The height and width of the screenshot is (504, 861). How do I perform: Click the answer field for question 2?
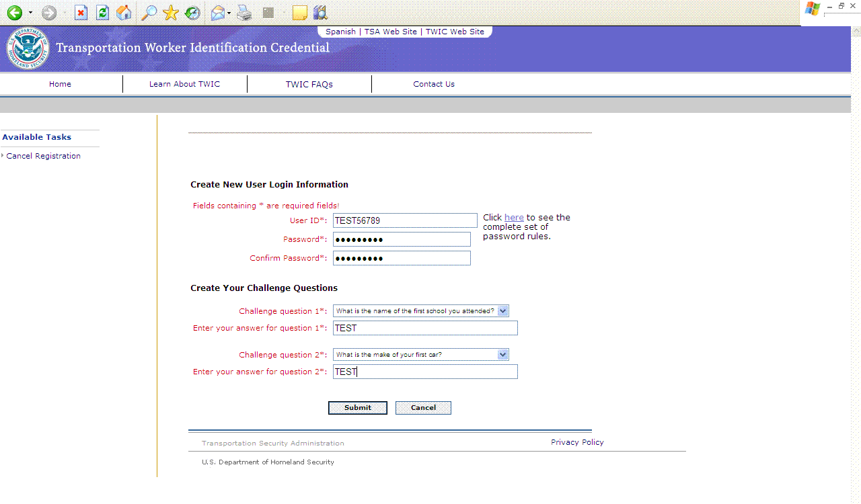point(425,372)
